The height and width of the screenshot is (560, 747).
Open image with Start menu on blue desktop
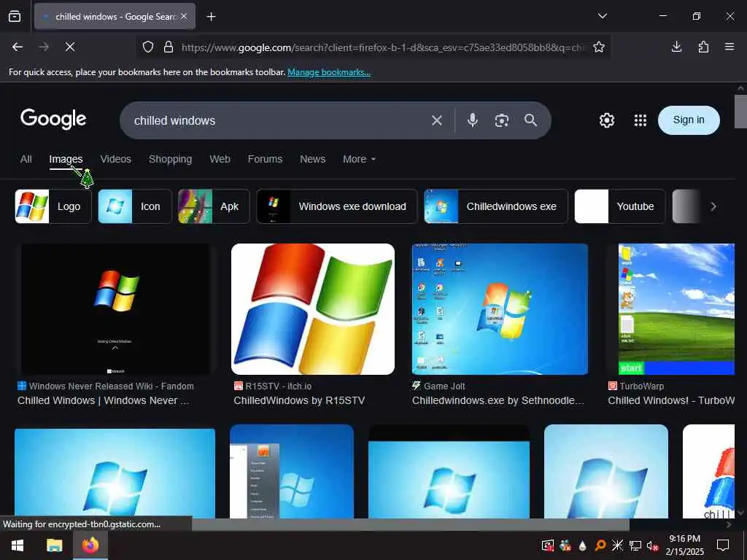[x=292, y=472]
